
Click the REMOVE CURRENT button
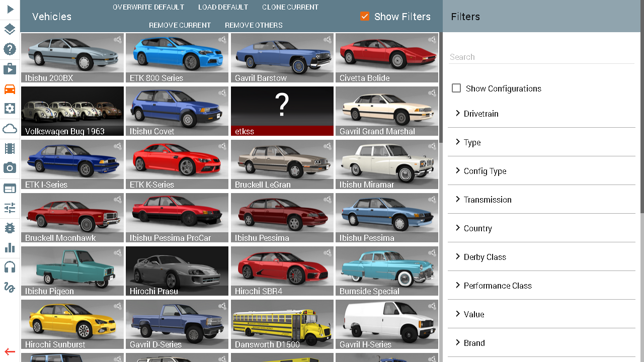180,25
